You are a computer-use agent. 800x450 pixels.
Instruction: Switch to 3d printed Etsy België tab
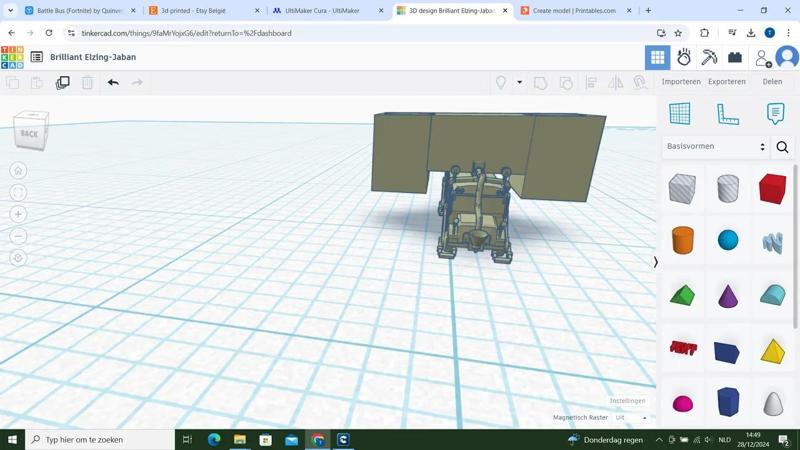204,11
